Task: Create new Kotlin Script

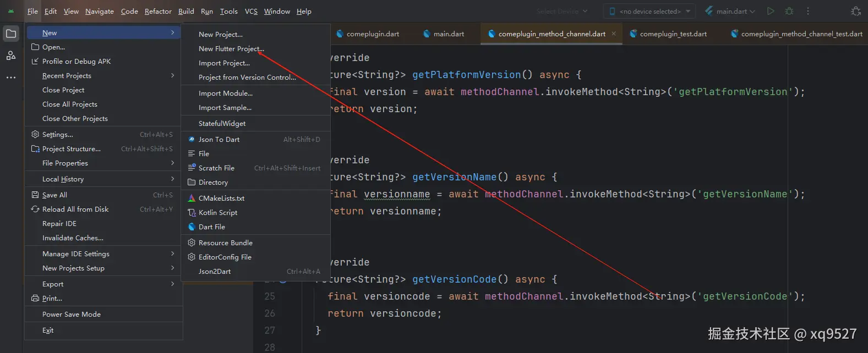Action: click(x=255, y=212)
